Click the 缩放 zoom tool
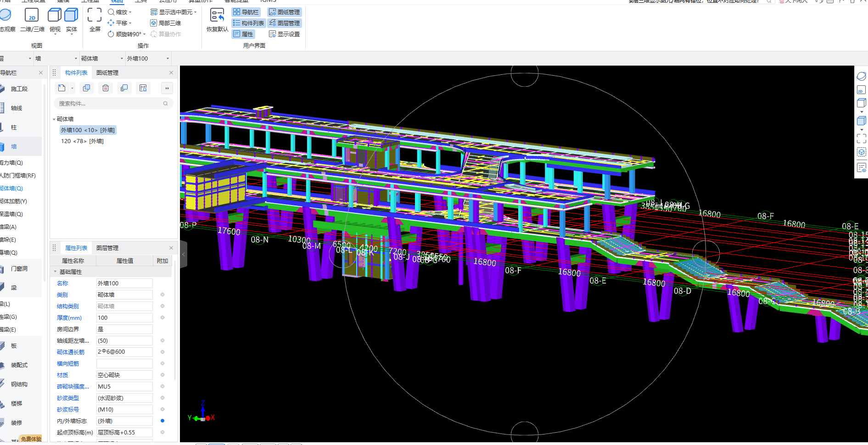The image size is (868, 445). tap(119, 12)
